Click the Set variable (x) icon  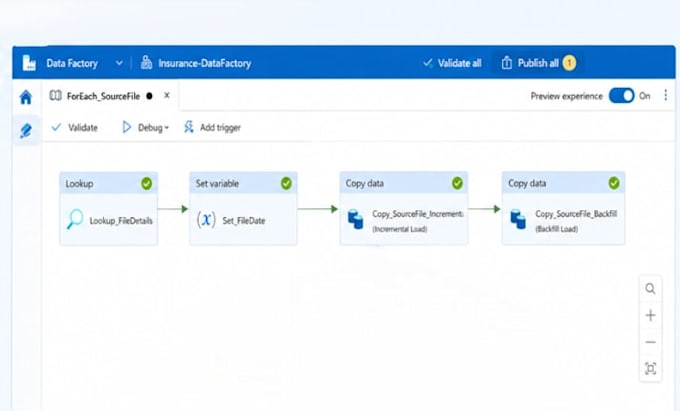[x=206, y=219]
